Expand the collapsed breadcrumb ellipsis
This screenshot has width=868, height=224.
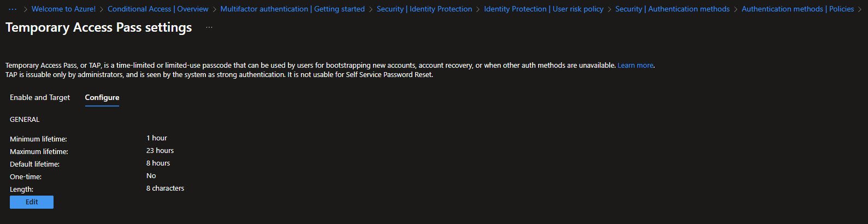tap(13, 9)
